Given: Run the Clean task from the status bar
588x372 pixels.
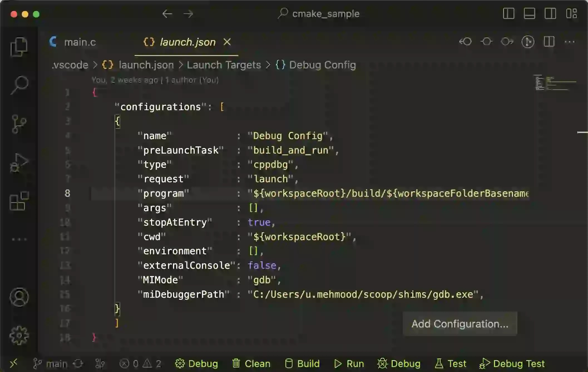Looking at the screenshot, I should click(251, 363).
